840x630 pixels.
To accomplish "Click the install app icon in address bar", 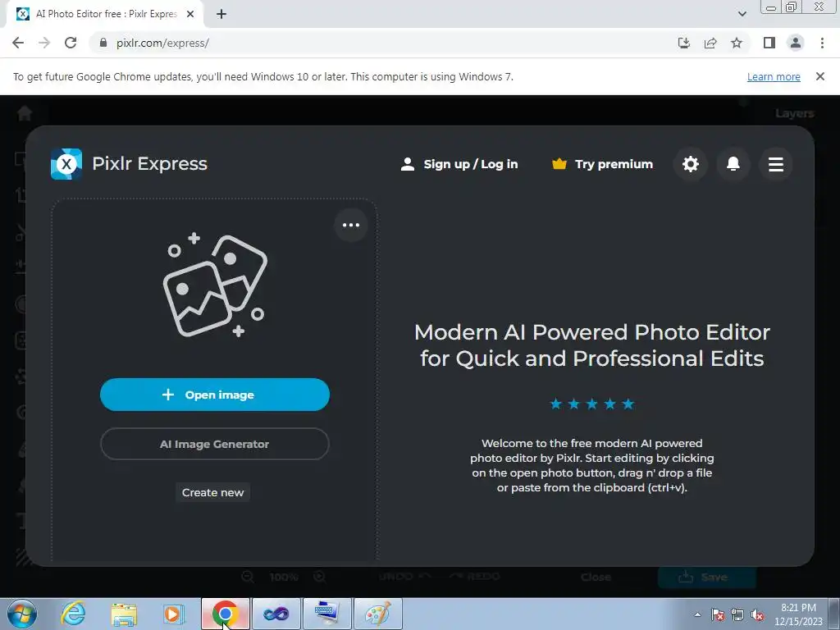I will click(684, 43).
